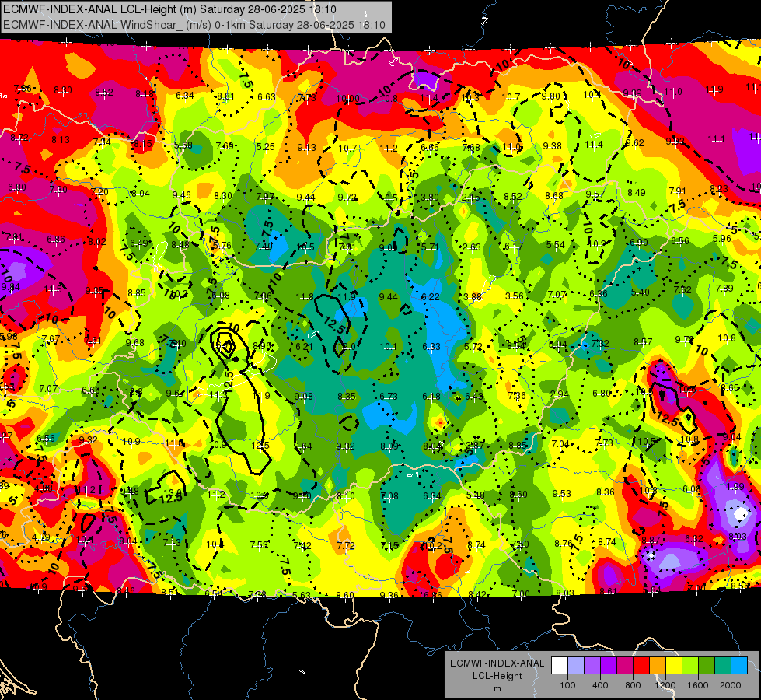Click the wind shear value 8.68
761x700 pixels.
click(553, 195)
